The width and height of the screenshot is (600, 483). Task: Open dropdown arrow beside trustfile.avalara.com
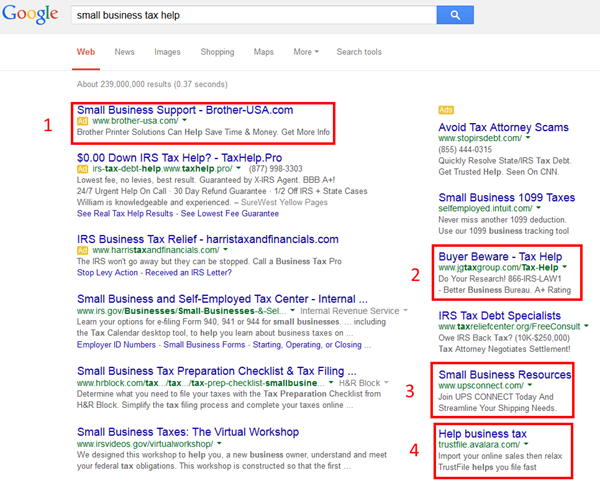click(527, 445)
